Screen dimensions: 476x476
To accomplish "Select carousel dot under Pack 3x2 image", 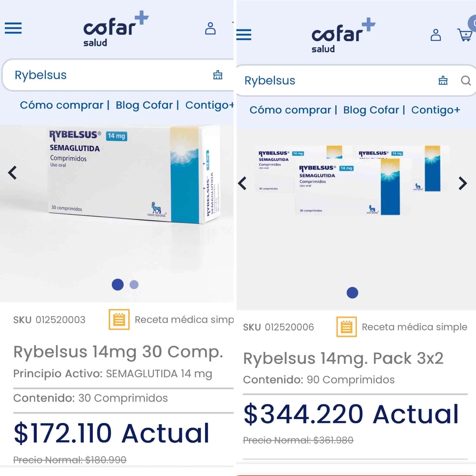I will pos(352,293).
